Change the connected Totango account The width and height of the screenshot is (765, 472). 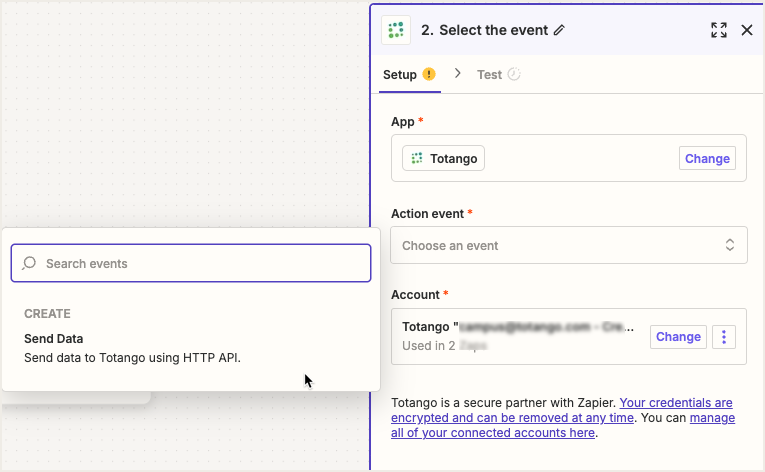(x=678, y=337)
